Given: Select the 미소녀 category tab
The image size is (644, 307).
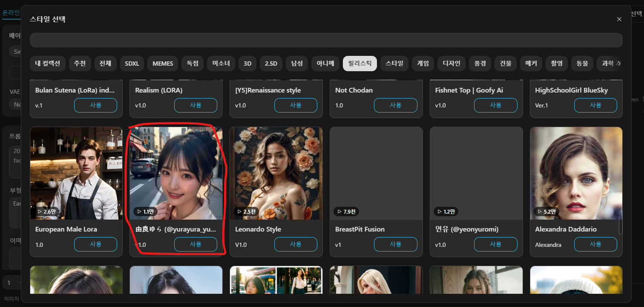Looking at the screenshot, I should pyautogui.click(x=221, y=64).
